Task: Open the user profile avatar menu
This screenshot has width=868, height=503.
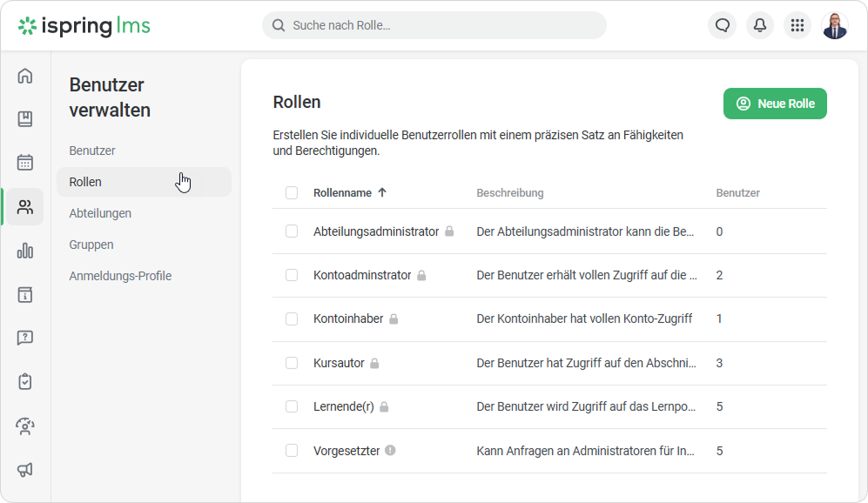Action: 834,25
